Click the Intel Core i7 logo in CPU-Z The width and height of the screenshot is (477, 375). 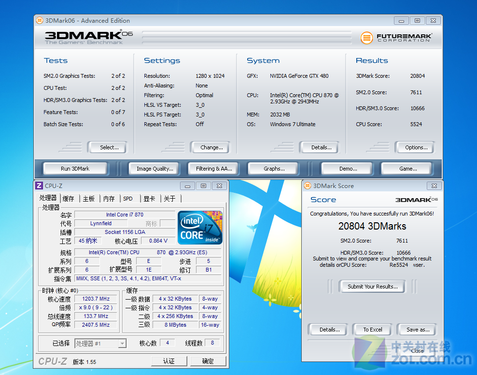click(200, 227)
